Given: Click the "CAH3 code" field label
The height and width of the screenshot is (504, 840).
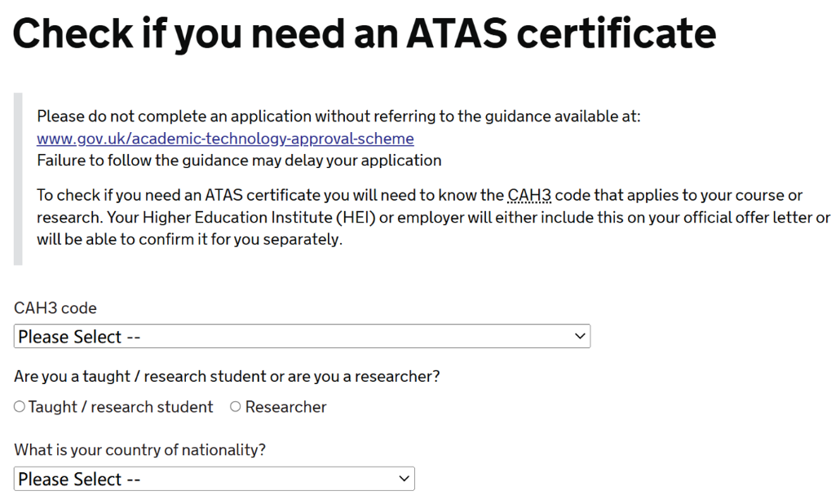Looking at the screenshot, I should [55, 308].
